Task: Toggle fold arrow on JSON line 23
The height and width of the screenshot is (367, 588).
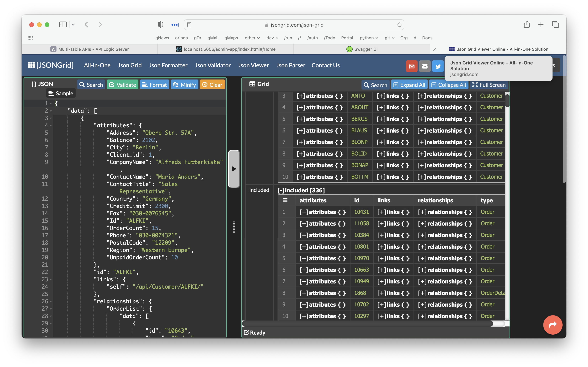Action: [51, 280]
